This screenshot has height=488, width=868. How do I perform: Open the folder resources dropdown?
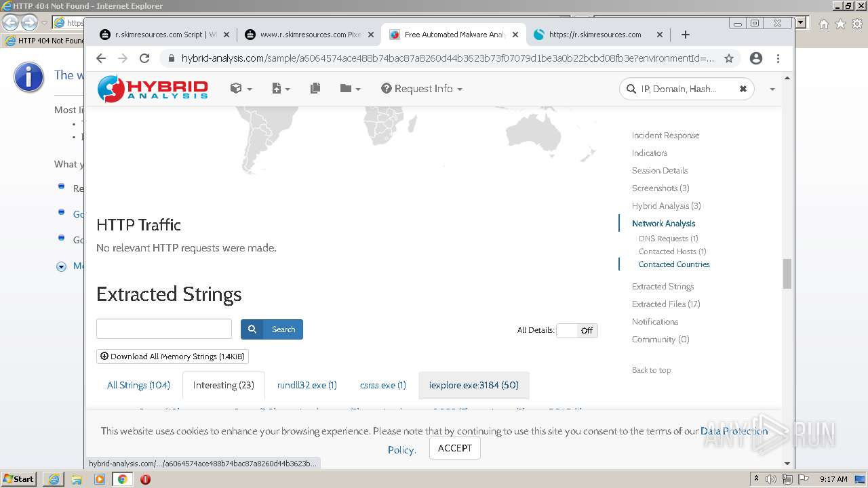(x=350, y=89)
